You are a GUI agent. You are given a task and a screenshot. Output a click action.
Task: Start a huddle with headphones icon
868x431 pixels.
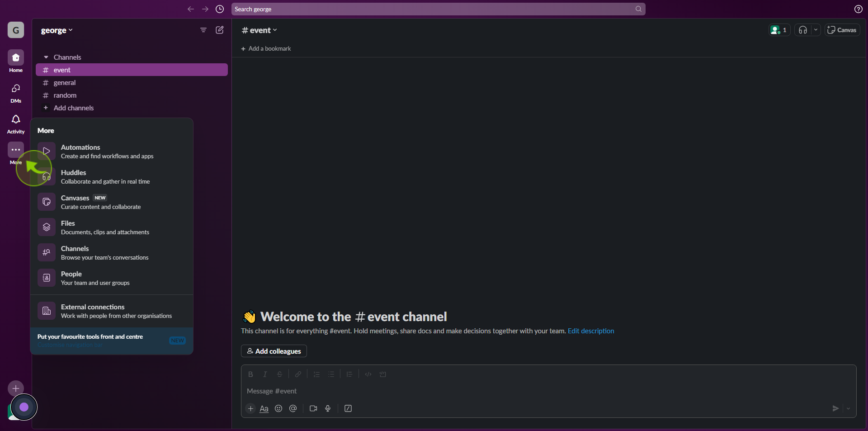click(x=803, y=30)
